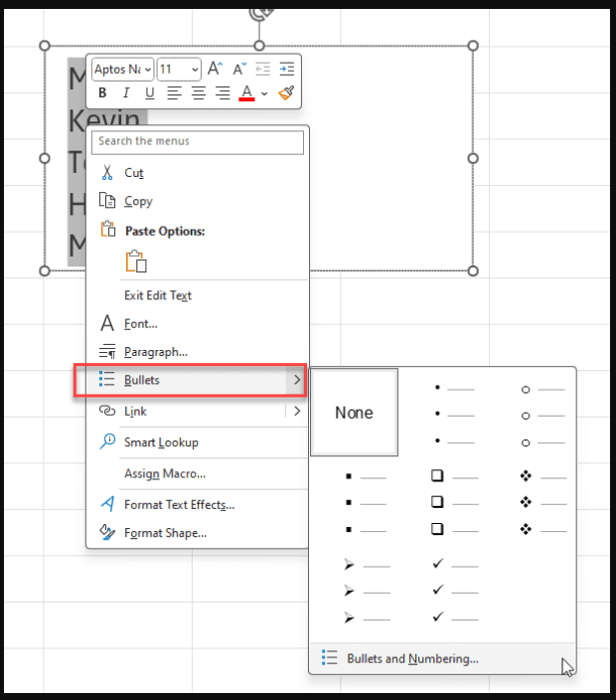This screenshot has height=700, width=616.
Task: Click the Search the menus field
Action: [198, 142]
